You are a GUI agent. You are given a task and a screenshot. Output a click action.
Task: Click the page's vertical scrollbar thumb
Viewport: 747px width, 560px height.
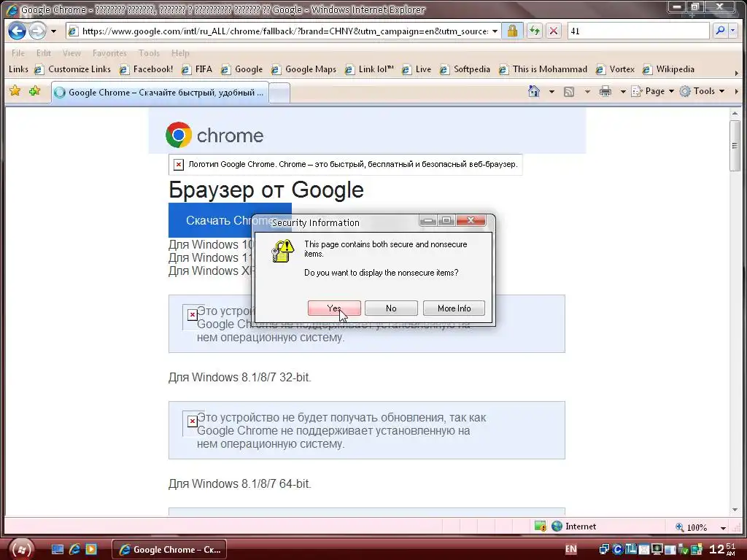[x=735, y=146]
